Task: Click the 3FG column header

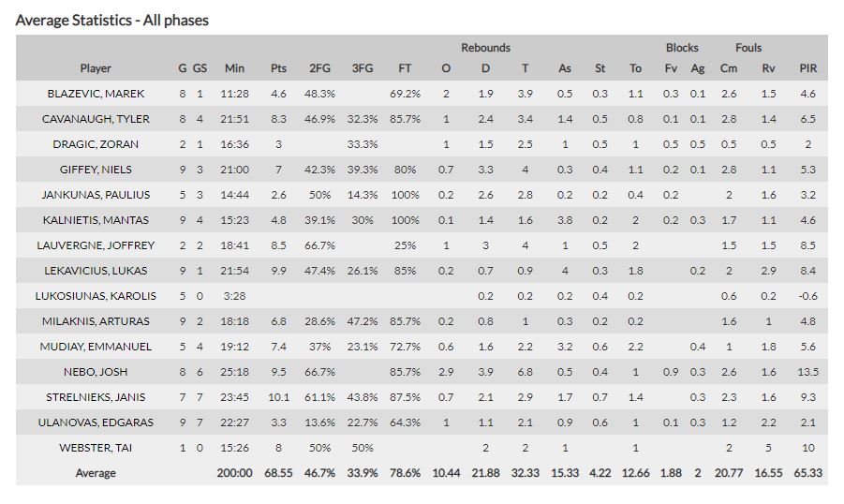Action: (362, 68)
